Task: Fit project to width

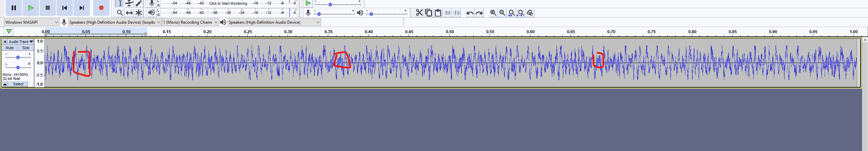Action: (x=520, y=13)
